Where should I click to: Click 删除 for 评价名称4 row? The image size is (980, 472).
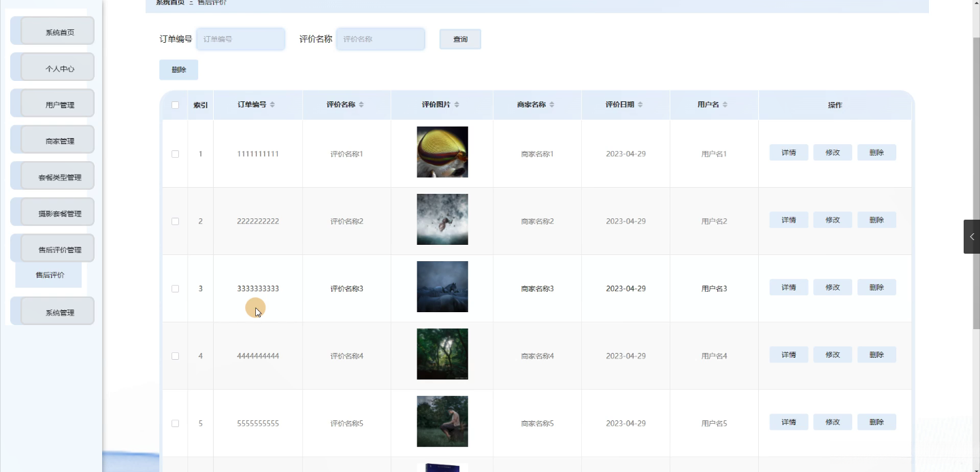(877, 354)
